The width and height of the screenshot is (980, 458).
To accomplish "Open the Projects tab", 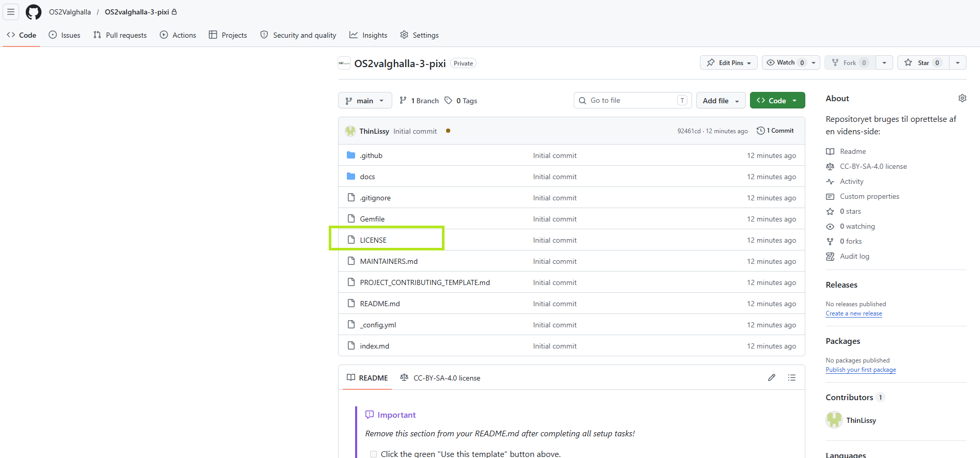I will [228, 35].
